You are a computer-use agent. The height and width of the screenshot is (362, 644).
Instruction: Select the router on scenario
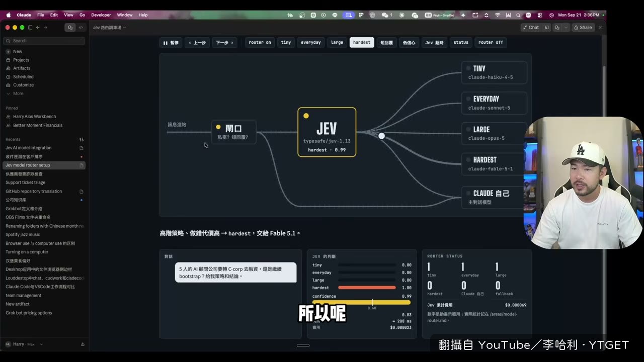pyautogui.click(x=260, y=43)
